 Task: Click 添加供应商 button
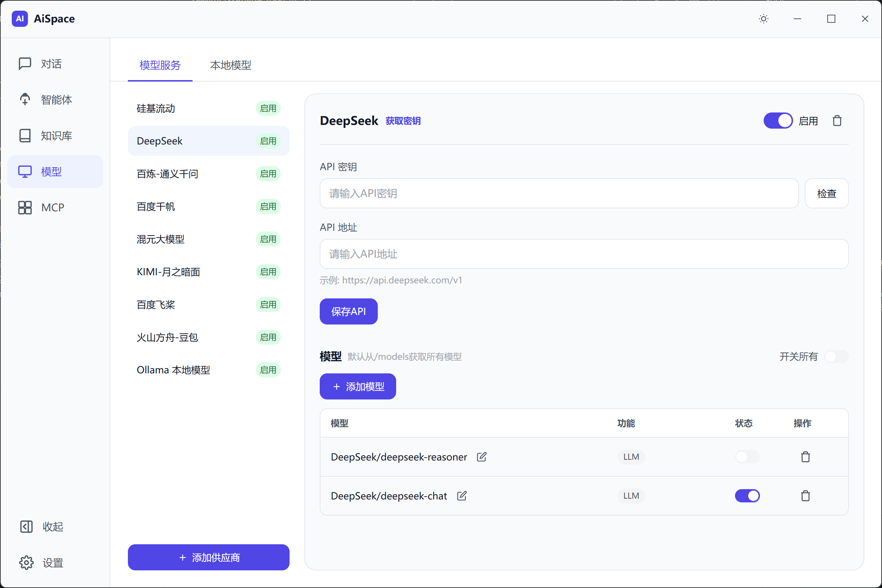(208, 557)
